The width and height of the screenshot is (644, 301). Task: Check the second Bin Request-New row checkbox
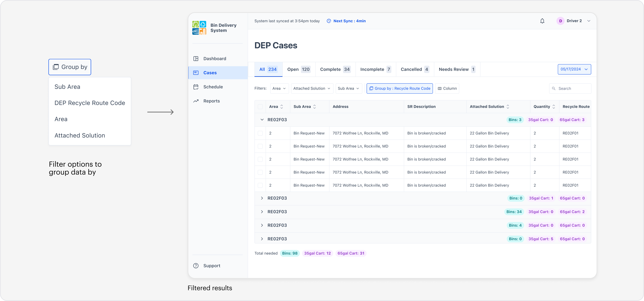click(260, 146)
